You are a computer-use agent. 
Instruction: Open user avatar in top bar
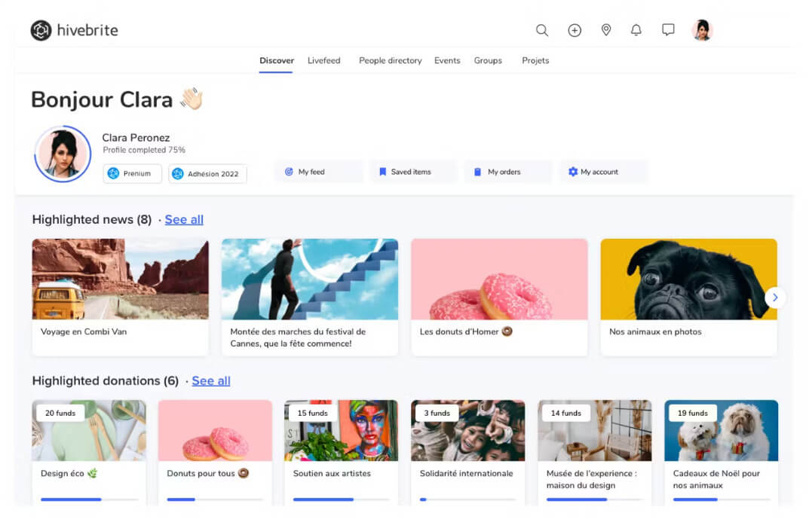[702, 30]
